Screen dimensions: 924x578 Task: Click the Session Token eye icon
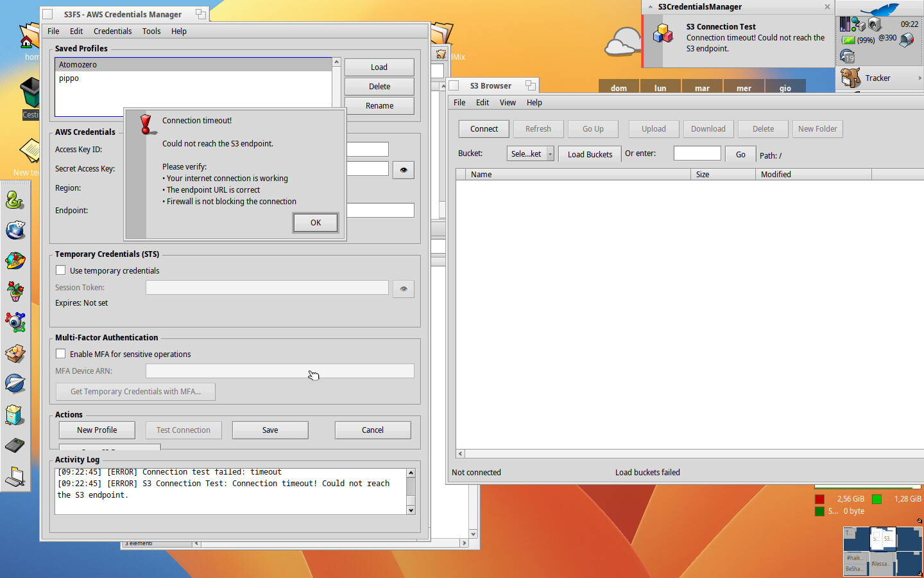403,289
